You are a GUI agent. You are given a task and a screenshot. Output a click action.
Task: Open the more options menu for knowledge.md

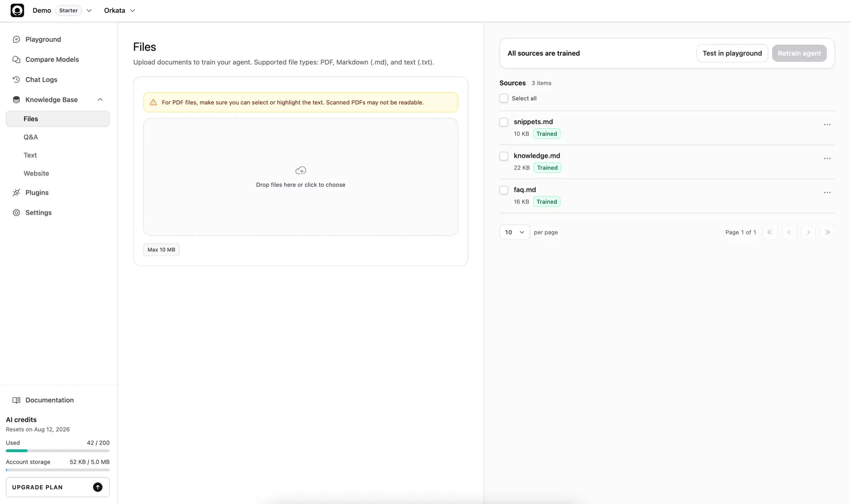(x=827, y=158)
